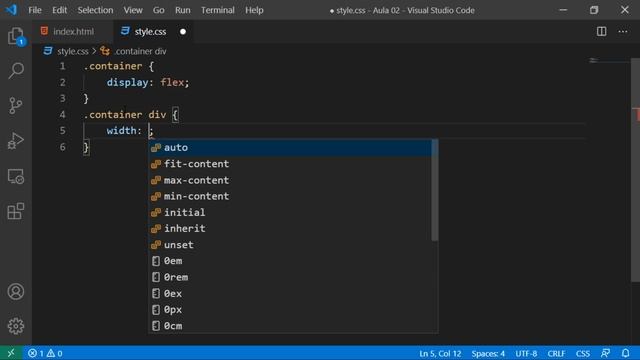640x360 pixels.
Task: Open Remote Explorer icon
Action: pos(16,176)
